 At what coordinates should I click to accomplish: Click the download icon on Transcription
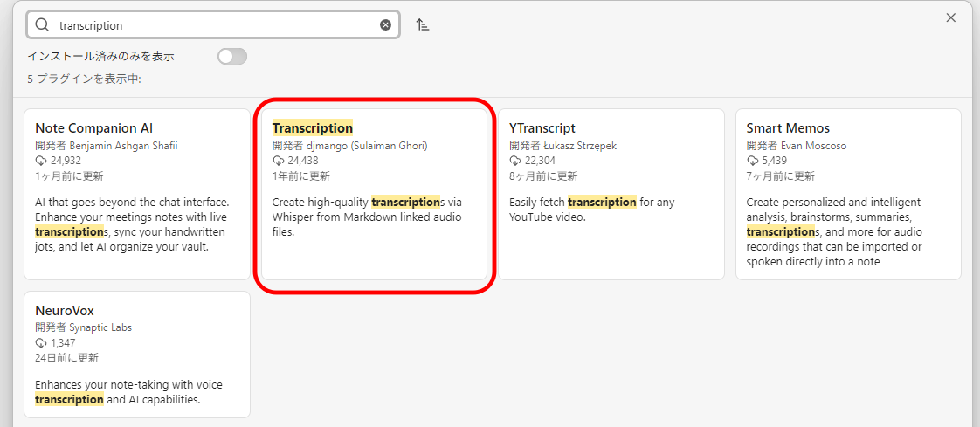pos(278,162)
